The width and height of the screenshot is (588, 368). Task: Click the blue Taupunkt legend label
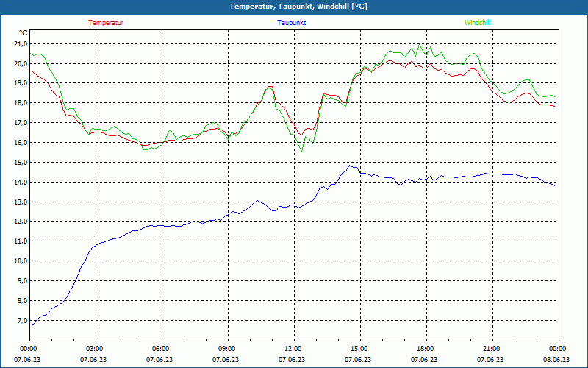point(291,23)
